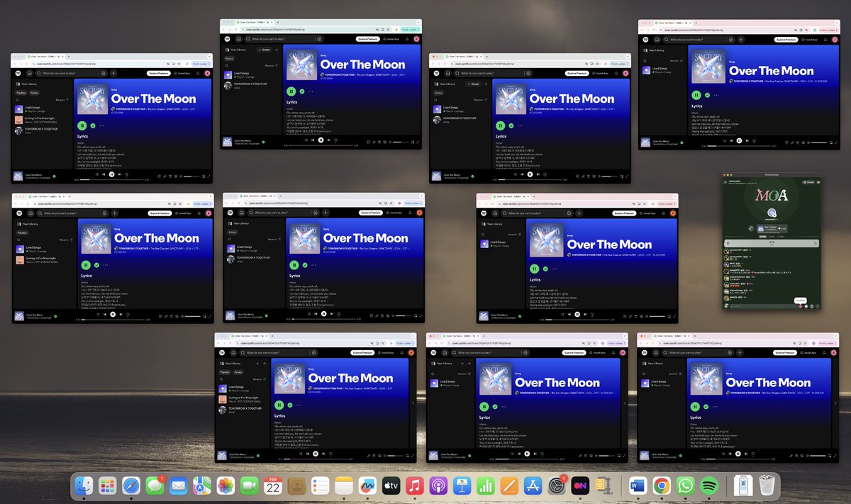This screenshot has width=851, height=504.
Task: Launch Reminders from the Dock
Action: pyautogui.click(x=320, y=486)
